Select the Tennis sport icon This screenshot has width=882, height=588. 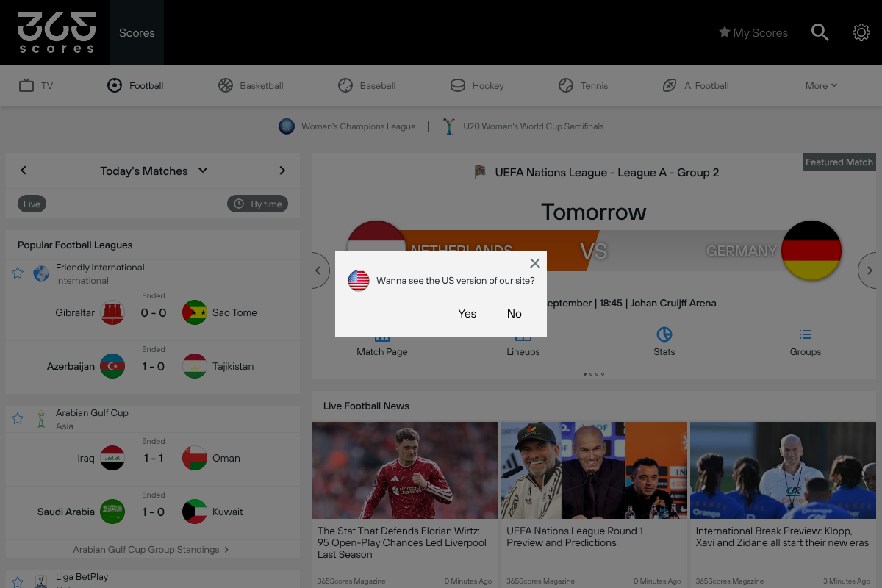click(x=565, y=85)
